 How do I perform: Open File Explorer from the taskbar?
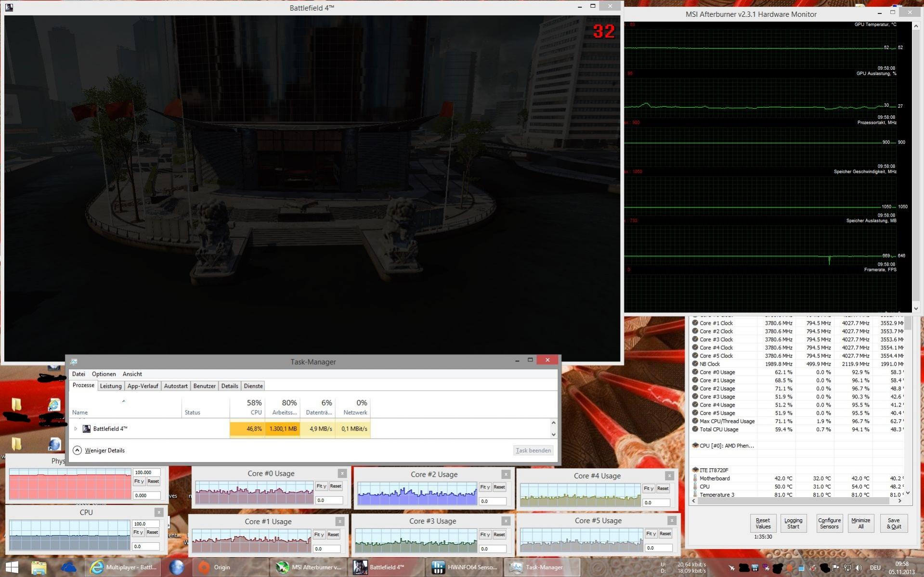39,567
